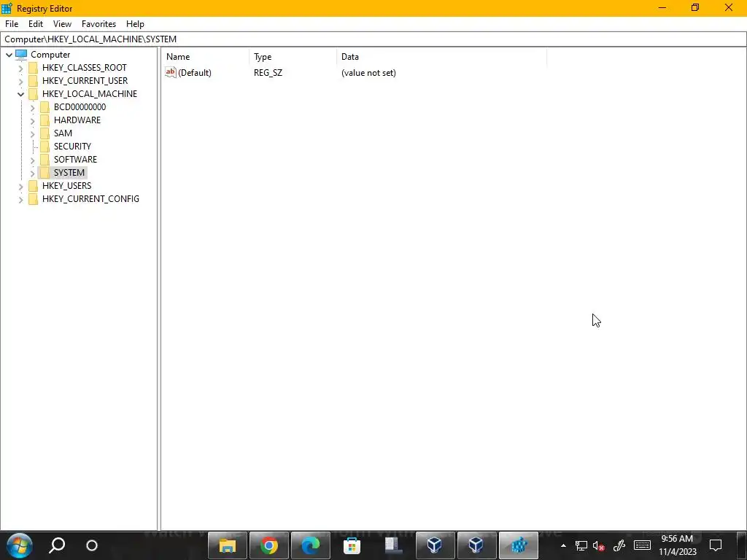Open File Explorer from taskbar
The image size is (747, 560).
(228, 545)
